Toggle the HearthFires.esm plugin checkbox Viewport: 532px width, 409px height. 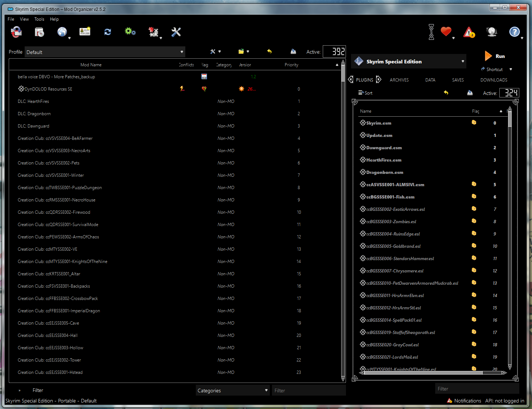(363, 160)
